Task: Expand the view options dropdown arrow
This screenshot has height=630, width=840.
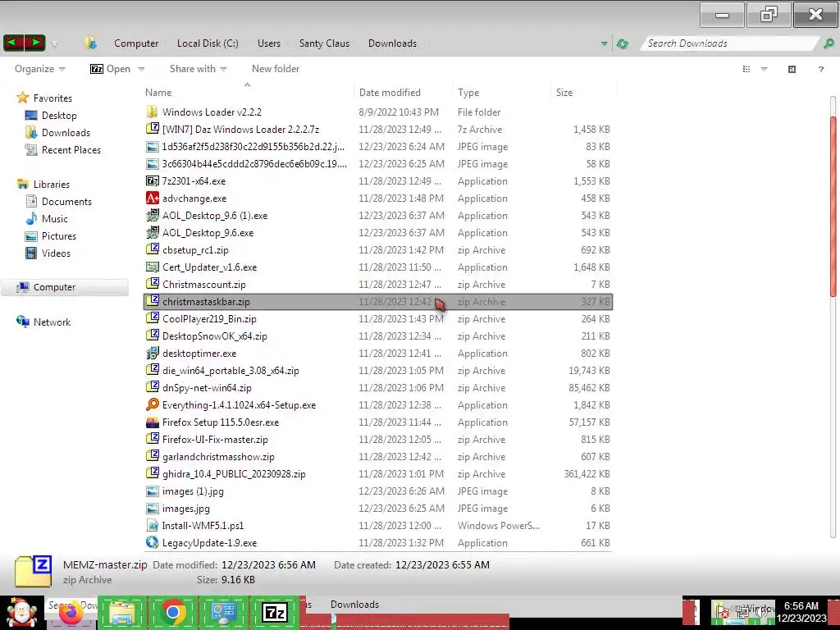Action: [x=765, y=69]
